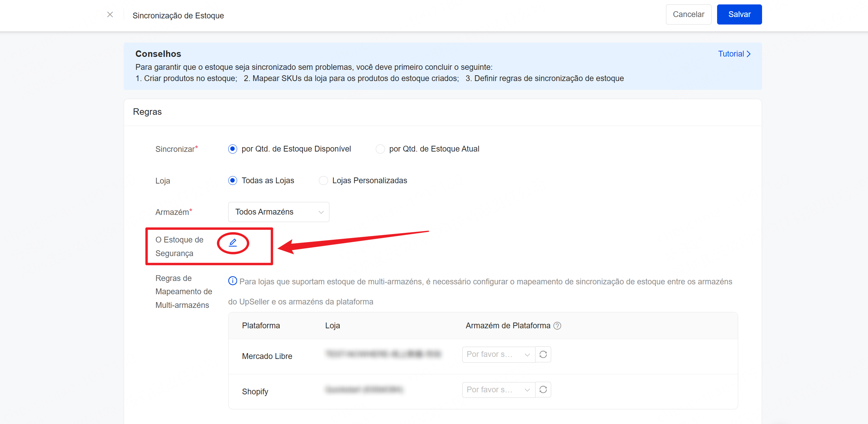The height and width of the screenshot is (424, 868).
Task: Click the pencil edit icon for Estoque de Segurança
Action: tap(233, 242)
